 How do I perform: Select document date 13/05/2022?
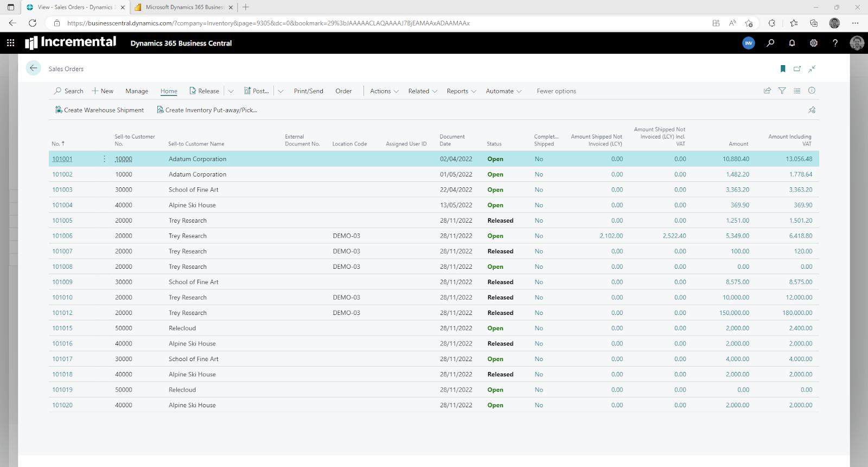pos(456,205)
